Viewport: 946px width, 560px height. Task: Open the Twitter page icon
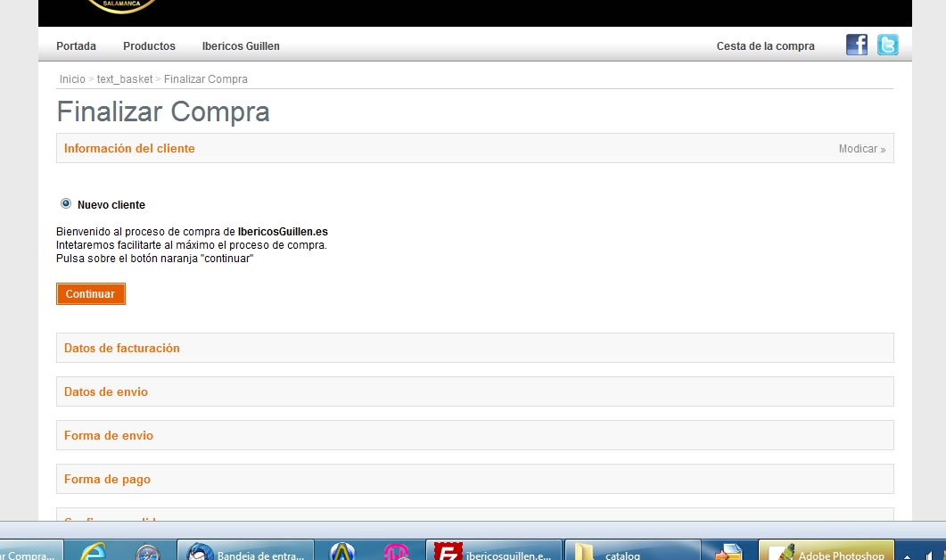click(x=887, y=45)
